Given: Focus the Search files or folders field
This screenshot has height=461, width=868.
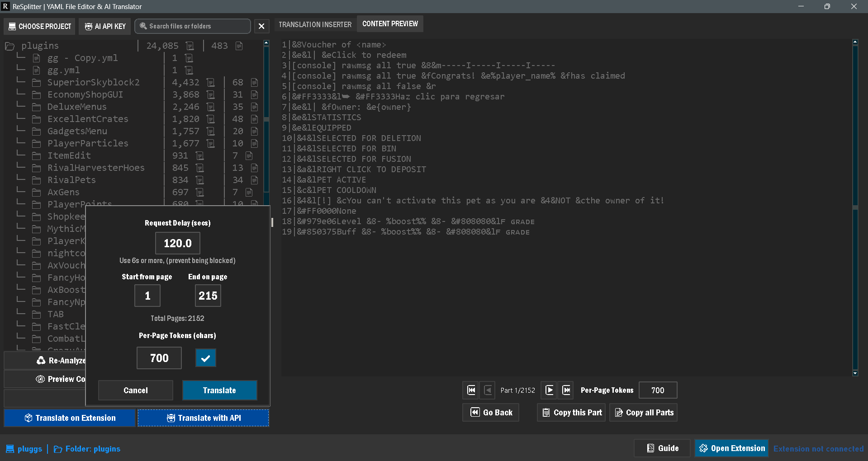Looking at the screenshot, I should [x=193, y=26].
